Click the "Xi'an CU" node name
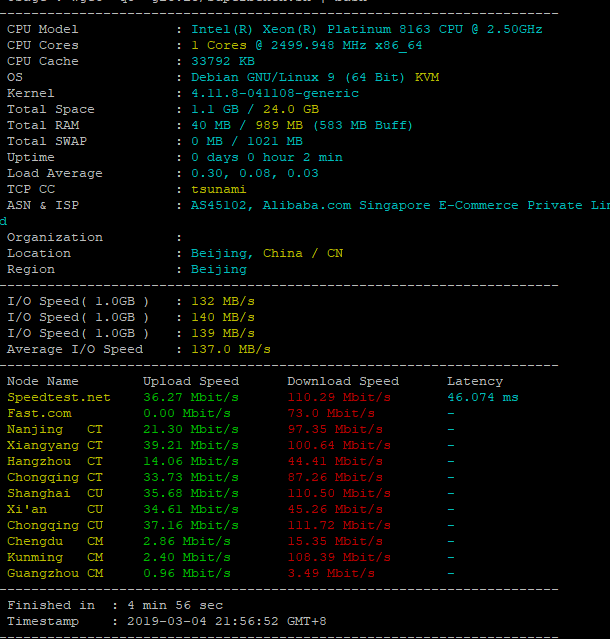Viewport: 610px width, 639px height. pyautogui.click(x=55, y=509)
